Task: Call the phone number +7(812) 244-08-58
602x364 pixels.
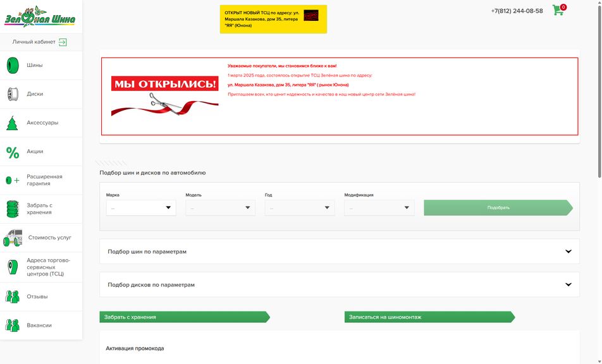Action: click(517, 11)
